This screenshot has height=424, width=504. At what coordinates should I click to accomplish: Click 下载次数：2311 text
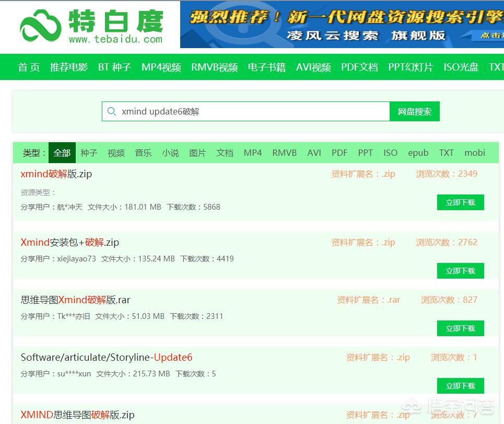point(196,316)
